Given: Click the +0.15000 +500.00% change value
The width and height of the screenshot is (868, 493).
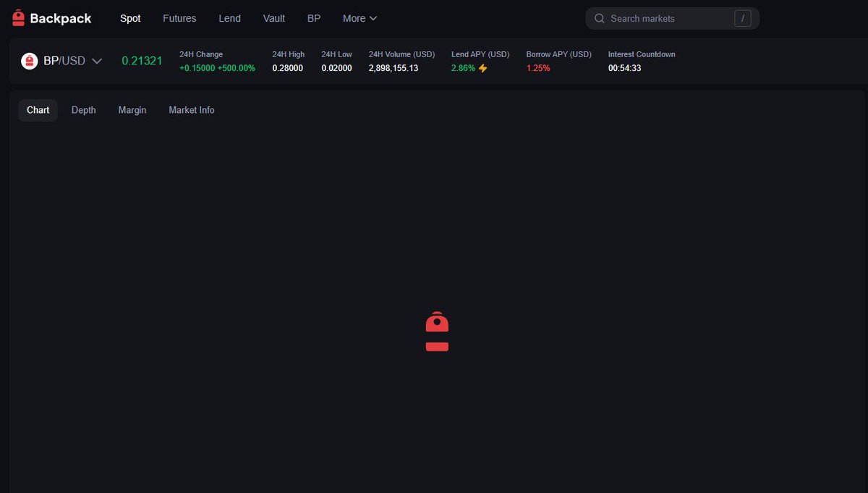Looking at the screenshot, I should [x=217, y=68].
